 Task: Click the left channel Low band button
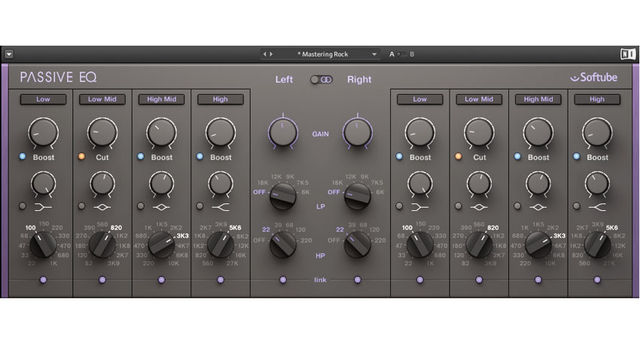coord(43,99)
